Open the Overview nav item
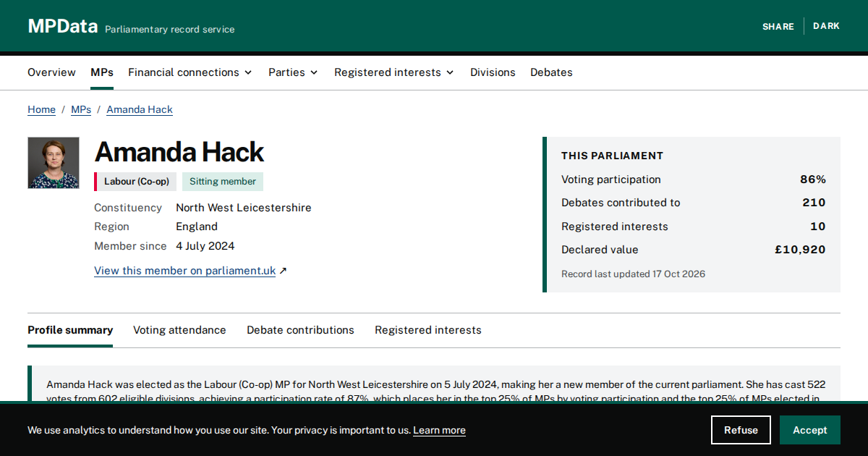The height and width of the screenshot is (456, 868). tap(51, 72)
